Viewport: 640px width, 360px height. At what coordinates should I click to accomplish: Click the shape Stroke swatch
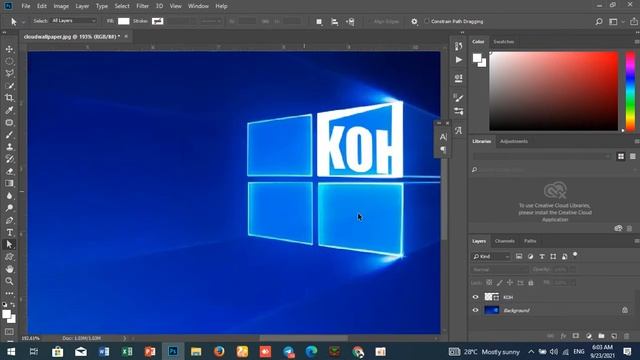158,21
